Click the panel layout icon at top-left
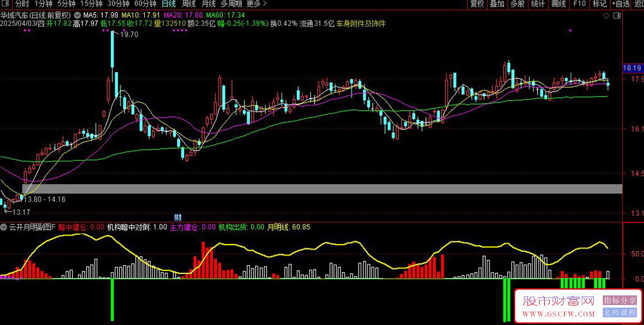The width and height of the screenshot is (644, 325). tap(6, 4)
